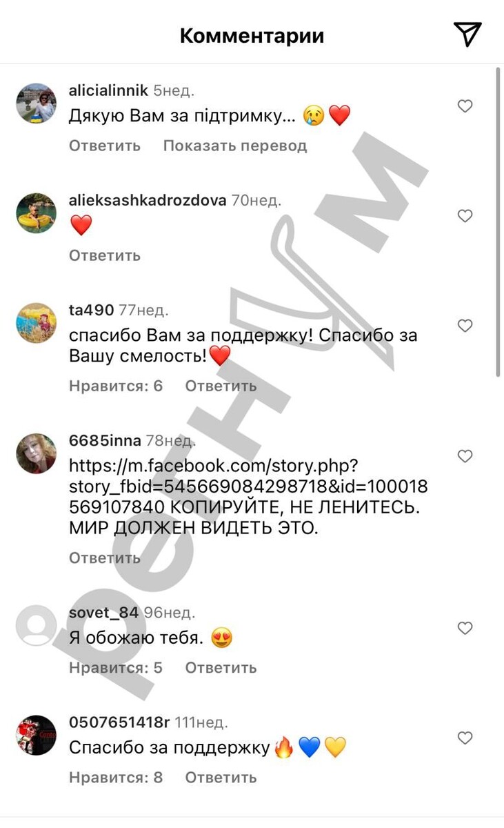The image size is (504, 828).
Task: Like alicialinnik's comment with the heart
Action: coord(465,106)
